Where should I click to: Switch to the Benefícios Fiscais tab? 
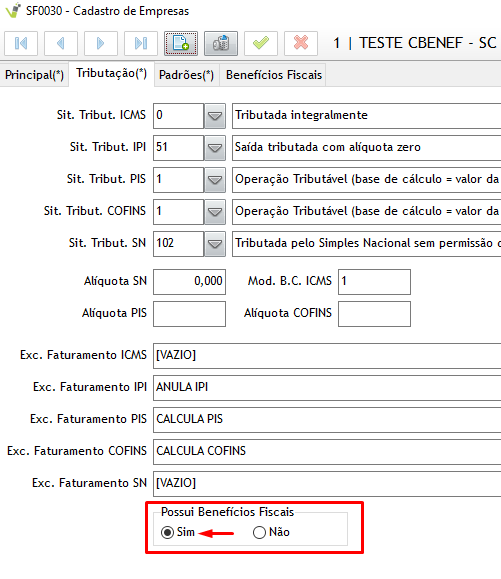point(274,75)
